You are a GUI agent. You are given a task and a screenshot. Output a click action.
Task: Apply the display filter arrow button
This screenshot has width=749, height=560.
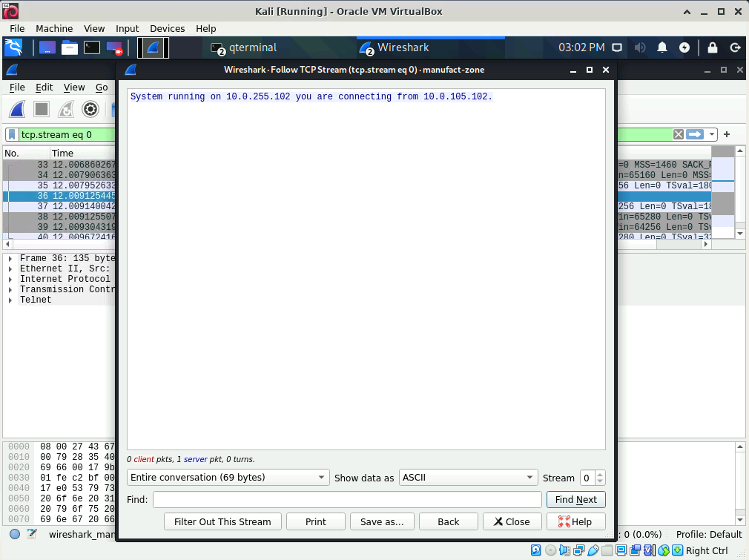click(x=695, y=134)
